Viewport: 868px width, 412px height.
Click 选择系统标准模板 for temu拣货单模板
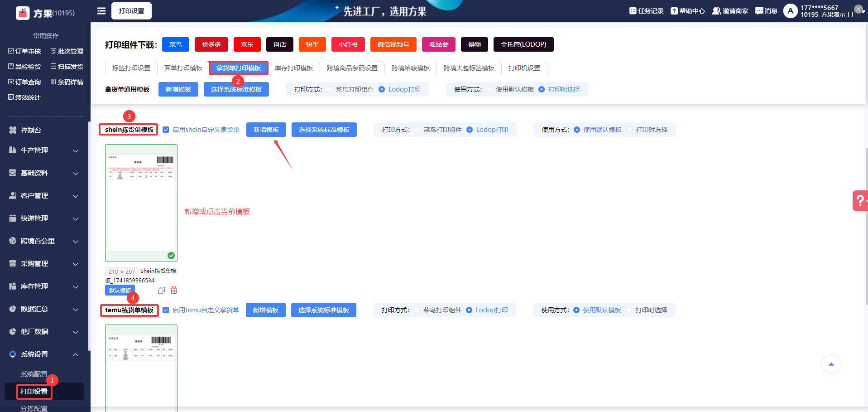324,310
